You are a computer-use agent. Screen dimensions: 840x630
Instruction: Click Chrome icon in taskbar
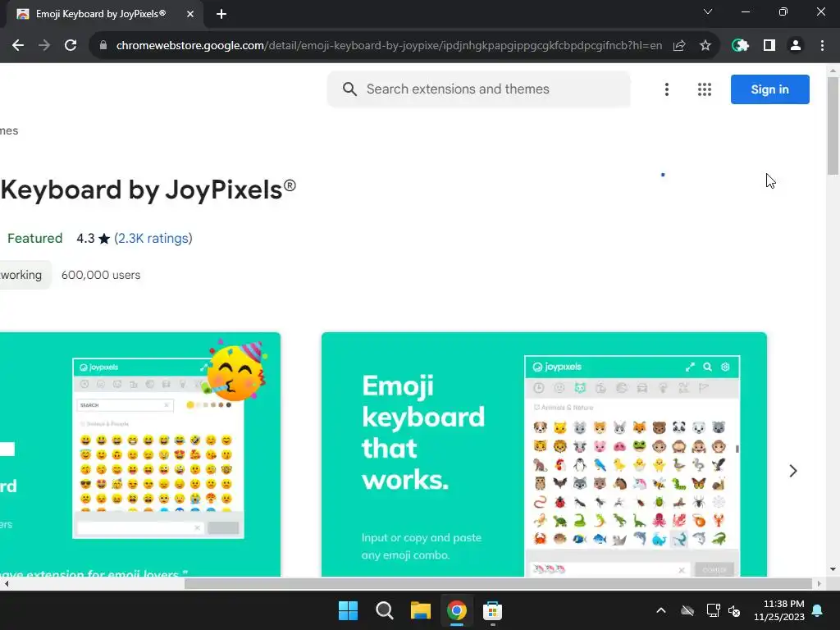(x=456, y=610)
